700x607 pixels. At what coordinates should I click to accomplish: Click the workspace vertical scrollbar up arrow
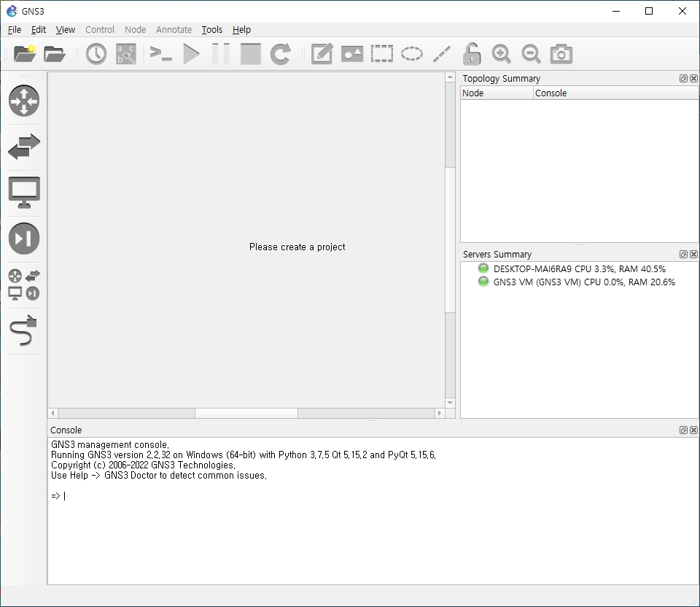click(450, 77)
